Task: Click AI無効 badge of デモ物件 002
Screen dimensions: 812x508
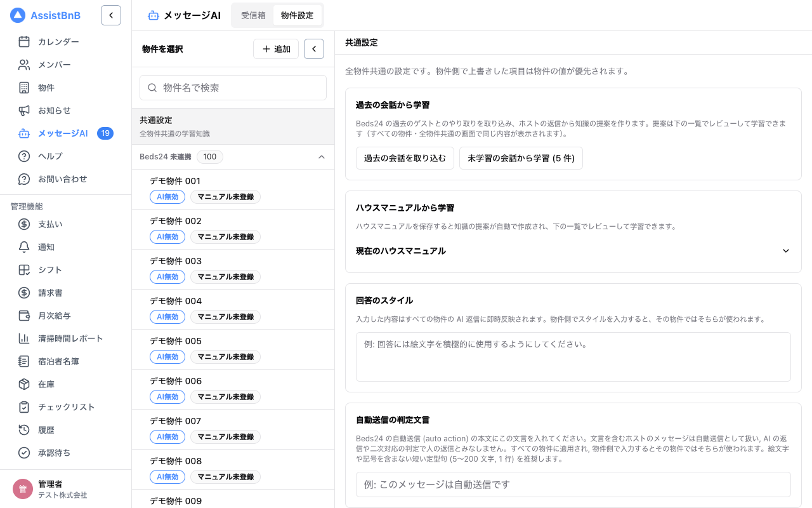Action: (167, 237)
